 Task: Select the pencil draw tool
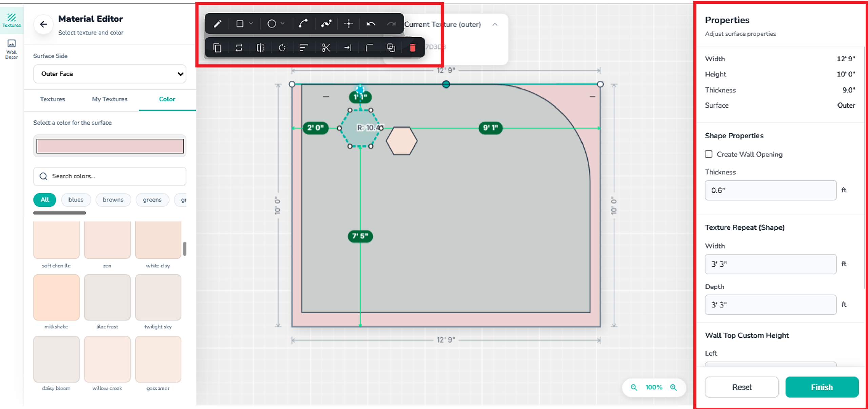pos(217,24)
